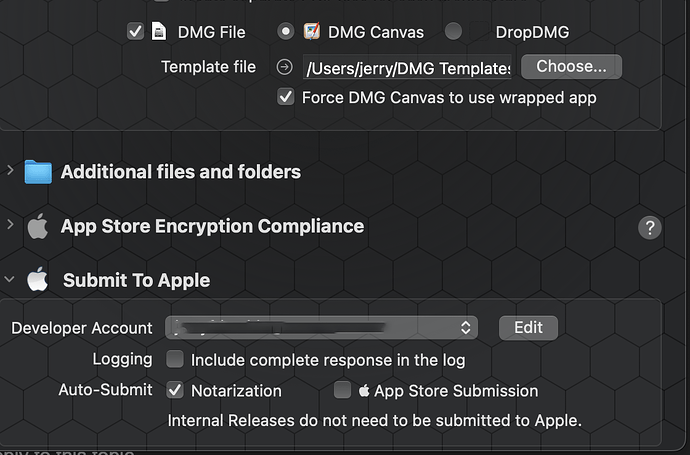
Task: Click the App Store Encryption Compliance heading
Action: pyautogui.click(x=213, y=226)
